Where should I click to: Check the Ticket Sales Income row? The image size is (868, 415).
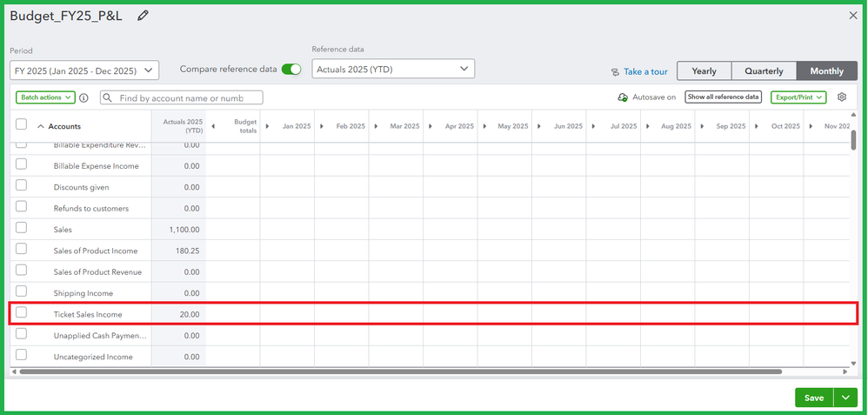21,312
